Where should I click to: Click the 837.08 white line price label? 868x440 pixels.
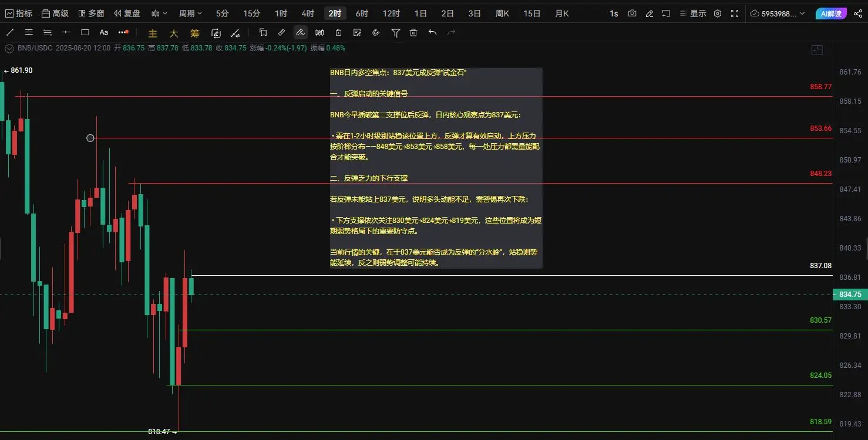pos(820,266)
